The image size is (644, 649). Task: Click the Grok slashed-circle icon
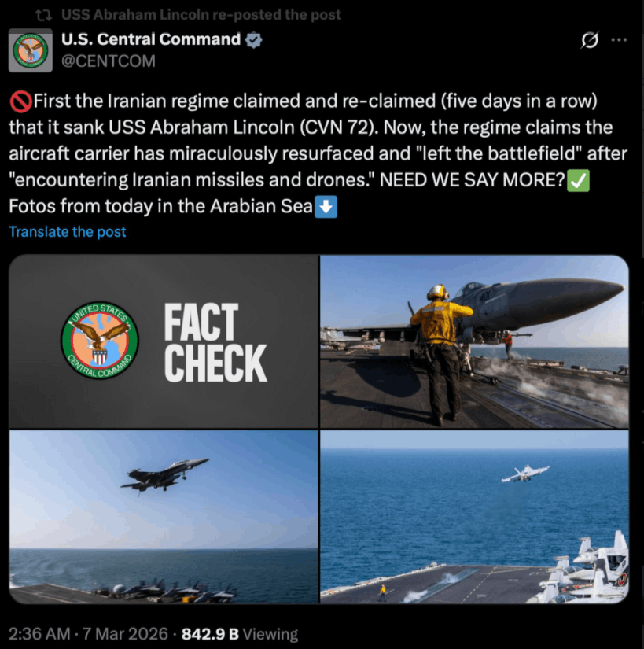point(590,40)
